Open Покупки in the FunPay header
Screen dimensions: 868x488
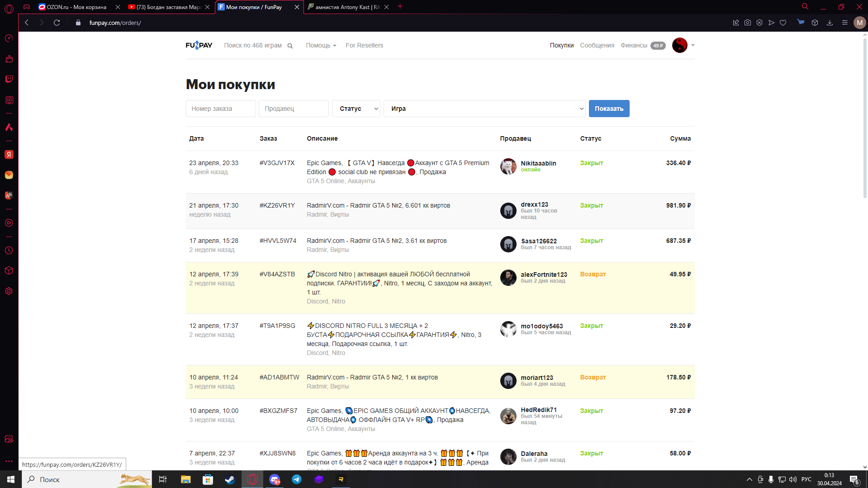click(x=562, y=45)
